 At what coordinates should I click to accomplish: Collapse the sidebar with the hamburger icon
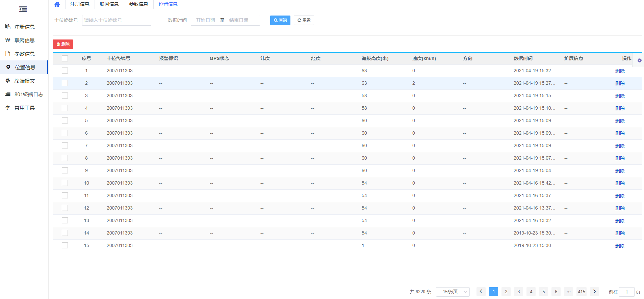[x=23, y=9]
